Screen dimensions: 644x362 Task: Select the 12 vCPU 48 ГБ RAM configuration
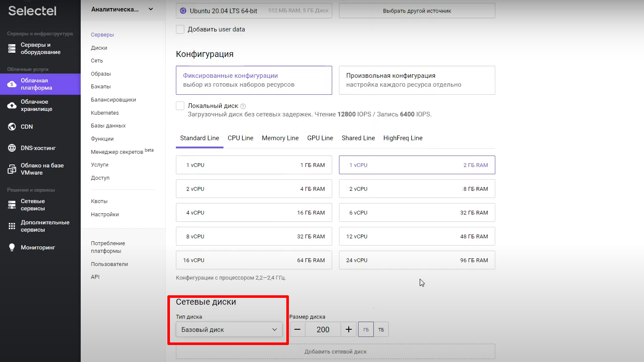pos(417,236)
